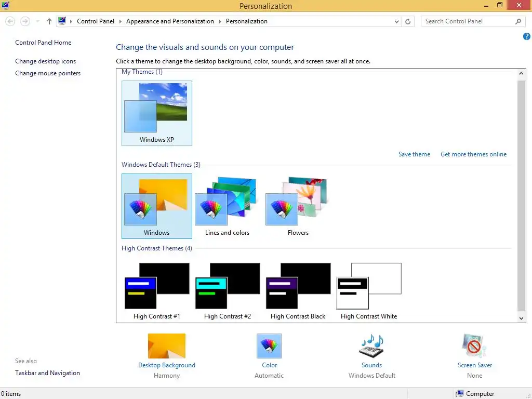
Task: Open Sounds via music notes icon
Action: pyautogui.click(x=371, y=345)
